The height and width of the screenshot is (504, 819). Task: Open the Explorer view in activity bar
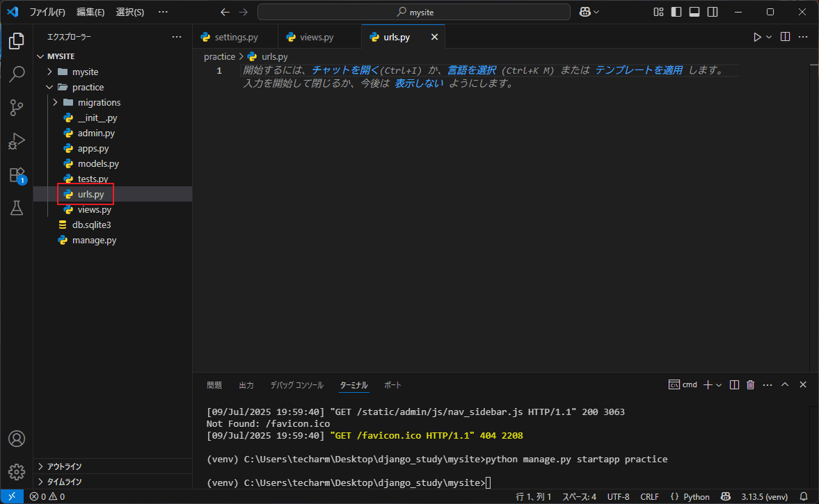(17, 41)
